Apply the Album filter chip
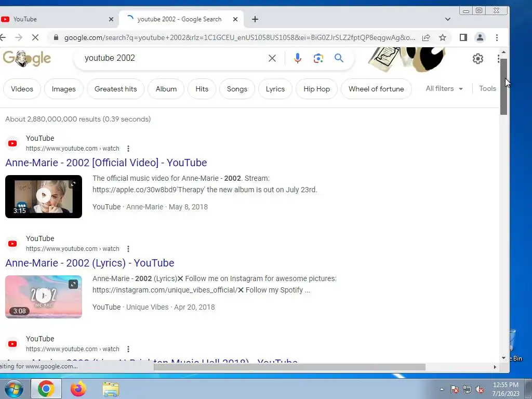Viewport: 532px width, 399px height. point(166,89)
